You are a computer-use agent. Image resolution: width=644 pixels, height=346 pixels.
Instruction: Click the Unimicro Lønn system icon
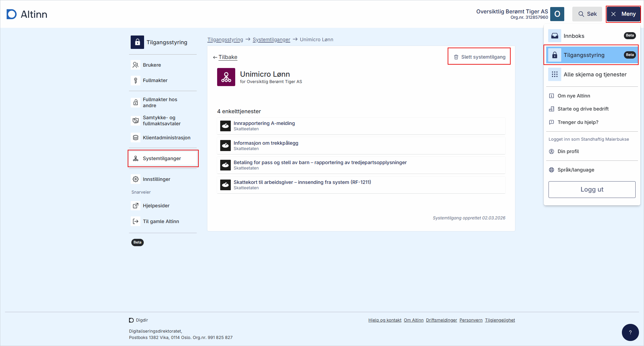point(226,77)
